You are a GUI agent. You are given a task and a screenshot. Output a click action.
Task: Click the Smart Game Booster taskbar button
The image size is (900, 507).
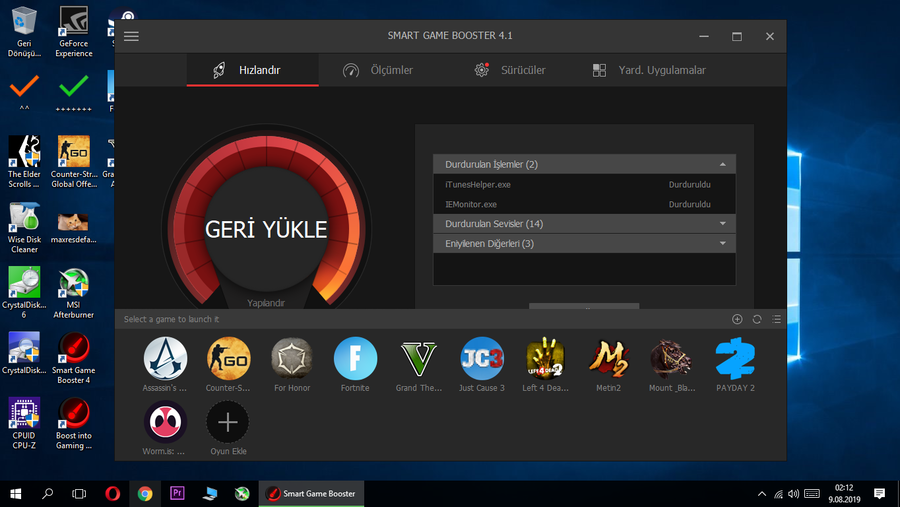(x=312, y=494)
